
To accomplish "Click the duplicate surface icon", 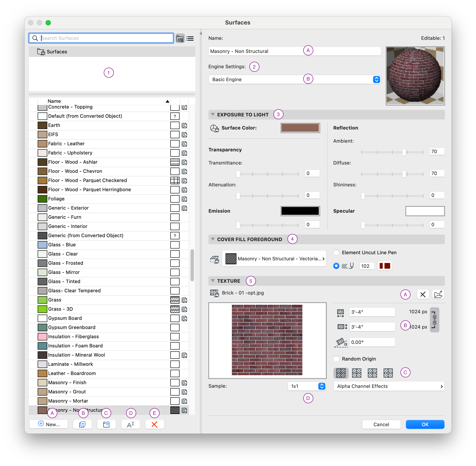I will point(82,424).
